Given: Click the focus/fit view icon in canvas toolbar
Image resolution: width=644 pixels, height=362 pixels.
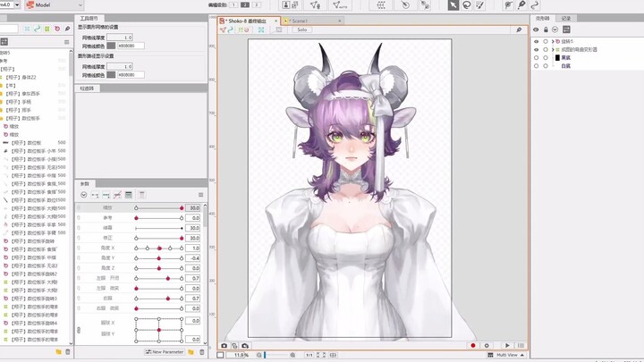Looking at the screenshot, I should point(261,29).
